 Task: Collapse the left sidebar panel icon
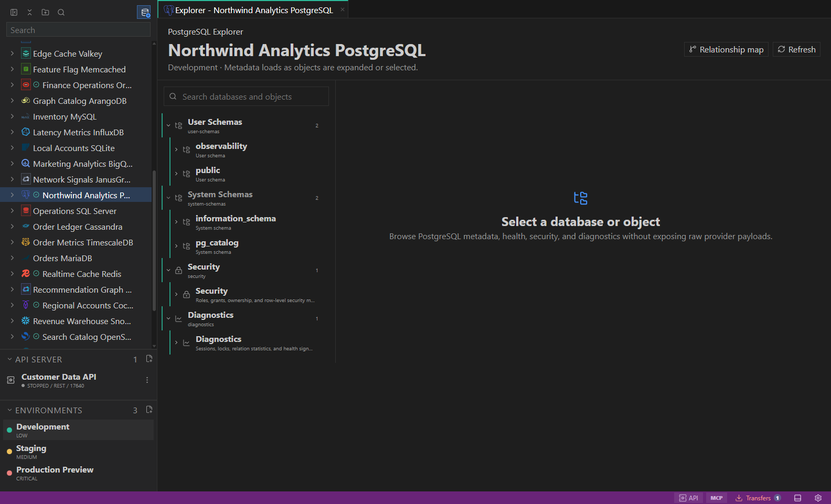[14, 12]
